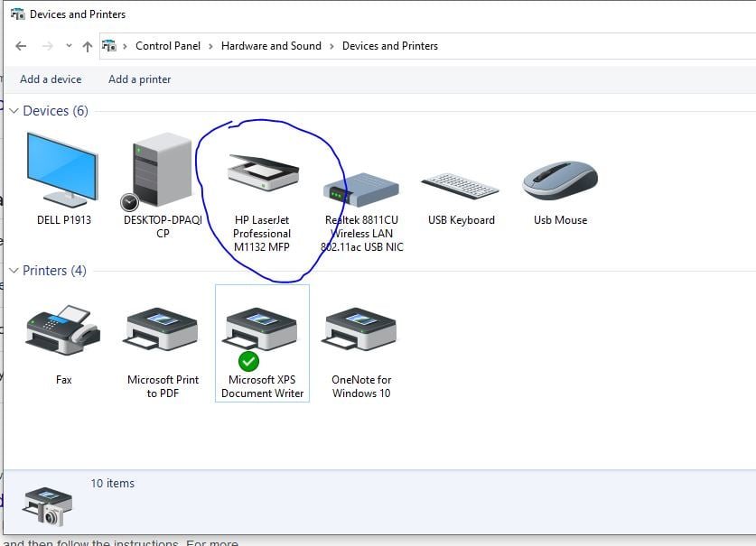The width and height of the screenshot is (756, 546).
Task: Click the details pane printer and camera icon
Action: click(x=47, y=506)
